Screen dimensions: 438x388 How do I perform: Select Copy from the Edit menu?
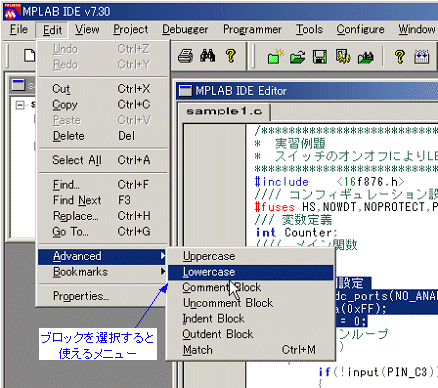pos(102,105)
